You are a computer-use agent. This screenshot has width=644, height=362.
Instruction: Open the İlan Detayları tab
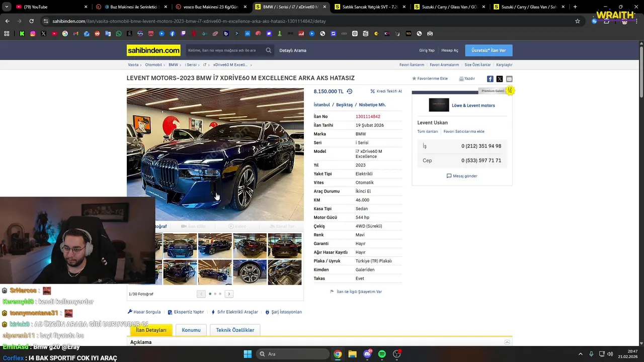[151, 330]
